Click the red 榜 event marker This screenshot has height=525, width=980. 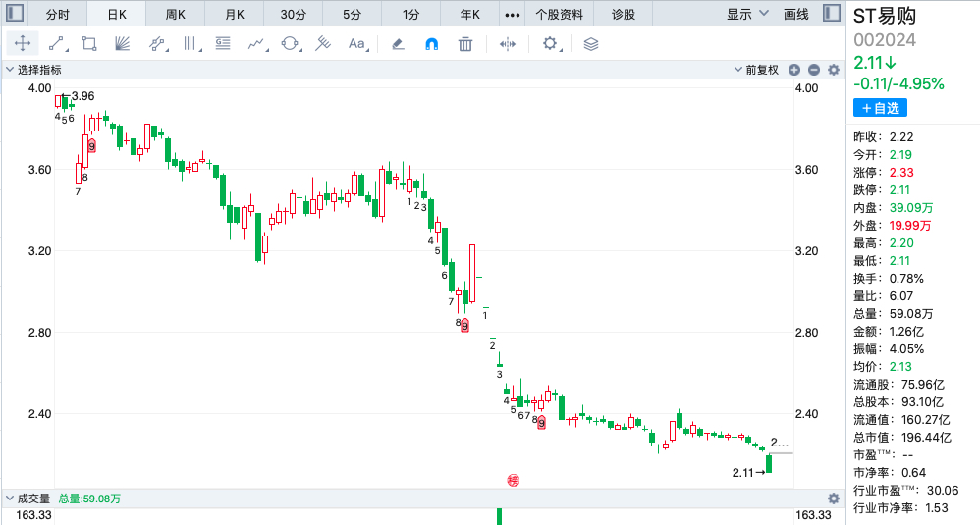pyautogui.click(x=514, y=480)
